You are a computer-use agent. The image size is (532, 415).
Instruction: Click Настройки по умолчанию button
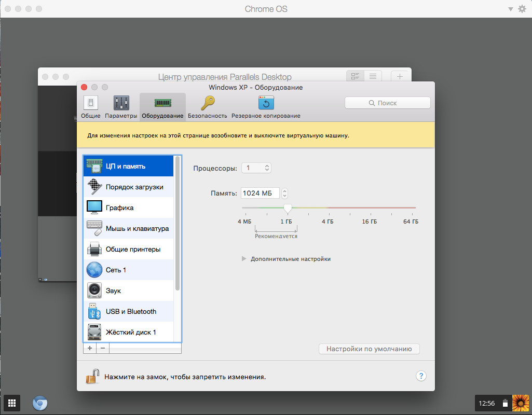point(369,349)
